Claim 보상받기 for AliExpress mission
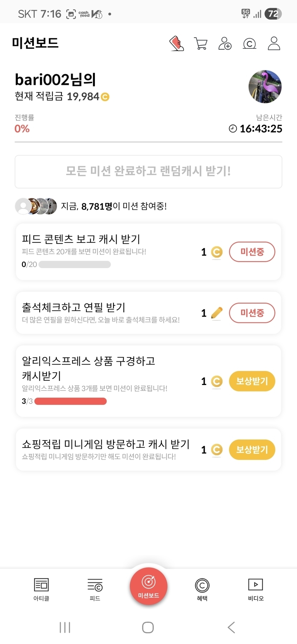Screen dimensions: 297x644 click(x=252, y=381)
